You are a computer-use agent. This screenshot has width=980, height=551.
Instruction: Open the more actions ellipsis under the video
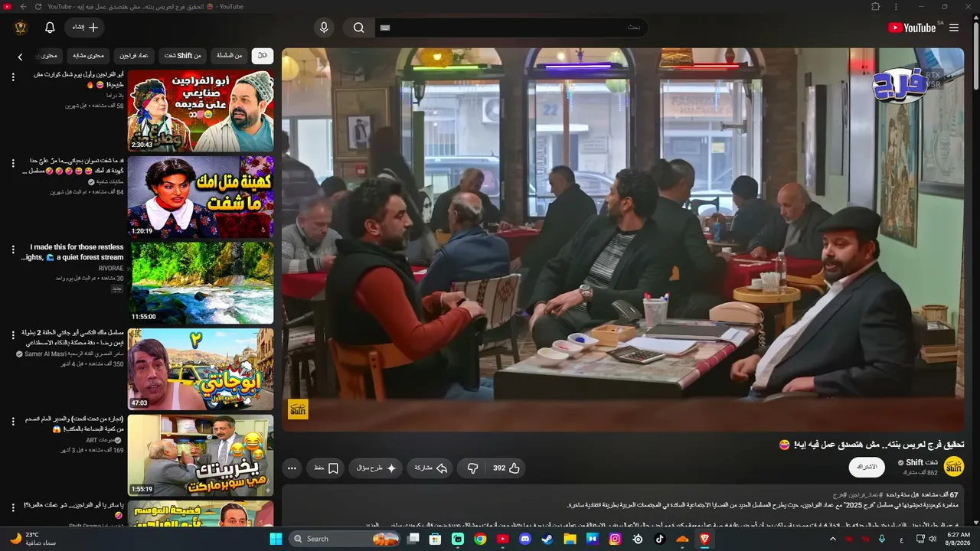tap(292, 468)
